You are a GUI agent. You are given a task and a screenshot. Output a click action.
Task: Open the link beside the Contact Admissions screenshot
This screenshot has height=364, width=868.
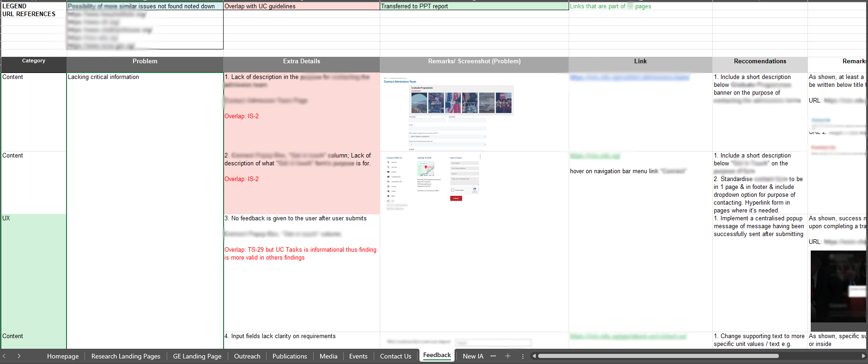[629, 78]
